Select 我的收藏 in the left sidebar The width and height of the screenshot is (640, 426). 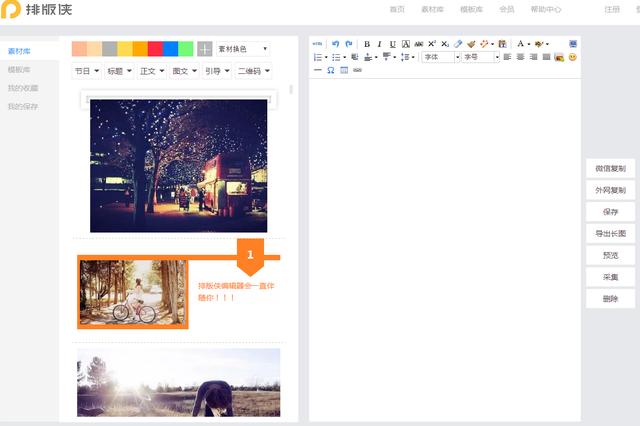click(x=22, y=88)
